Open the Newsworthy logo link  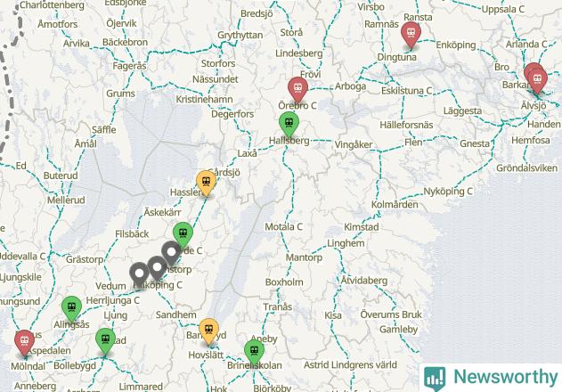click(491, 378)
